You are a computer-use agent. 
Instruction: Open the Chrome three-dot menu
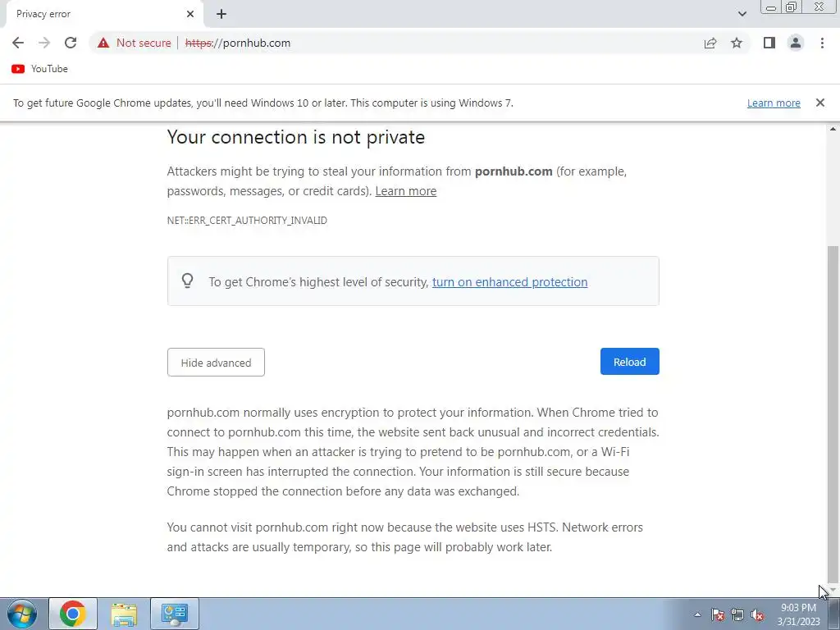(822, 43)
